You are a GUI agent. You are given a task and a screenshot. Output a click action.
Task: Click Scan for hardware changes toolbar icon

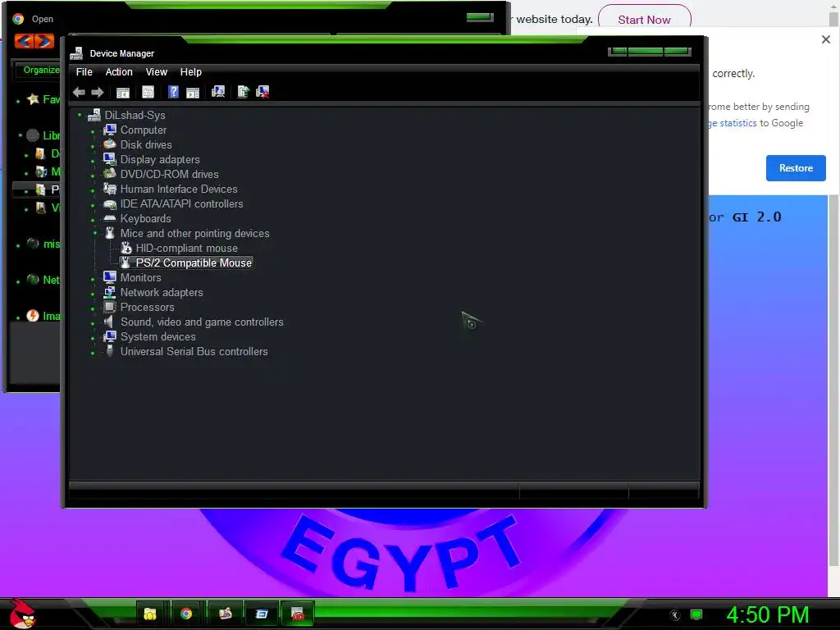[218, 92]
